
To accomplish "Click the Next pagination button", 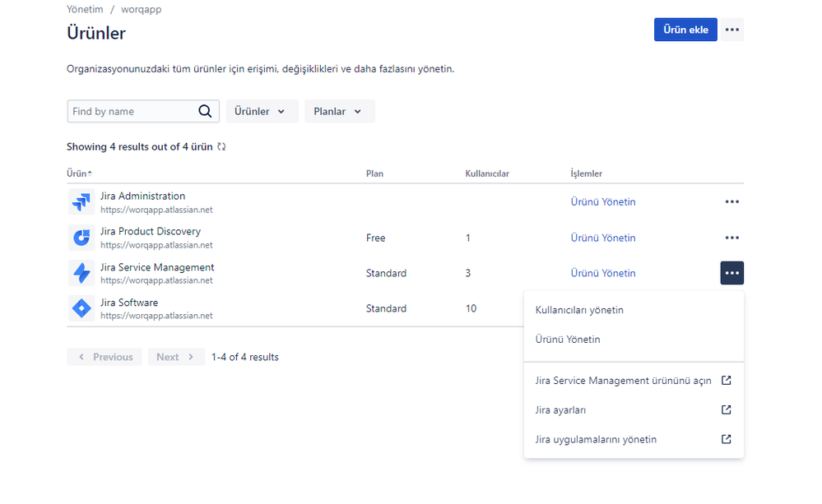I will click(176, 357).
